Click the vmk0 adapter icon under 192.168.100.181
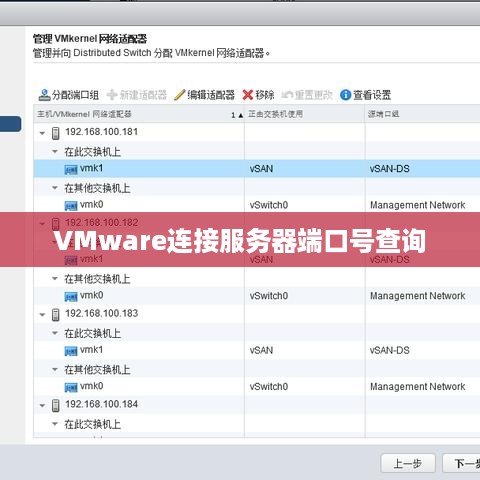This screenshot has width=480, height=480. pyautogui.click(x=71, y=206)
